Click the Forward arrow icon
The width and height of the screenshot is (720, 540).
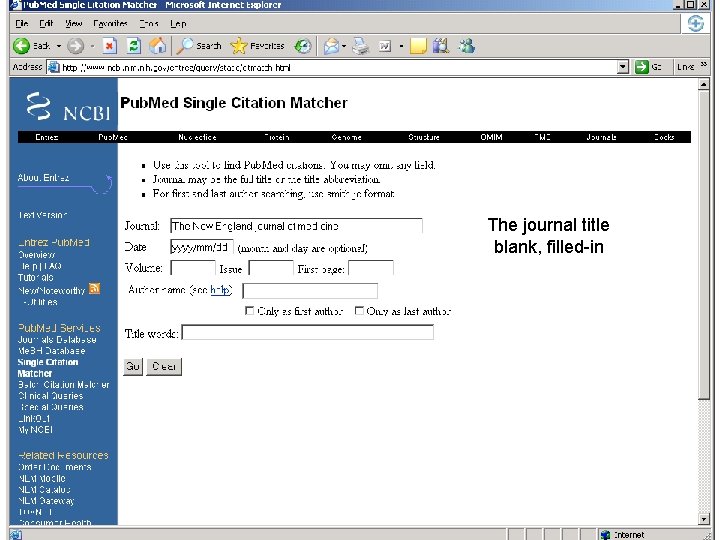tap(75, 46)
